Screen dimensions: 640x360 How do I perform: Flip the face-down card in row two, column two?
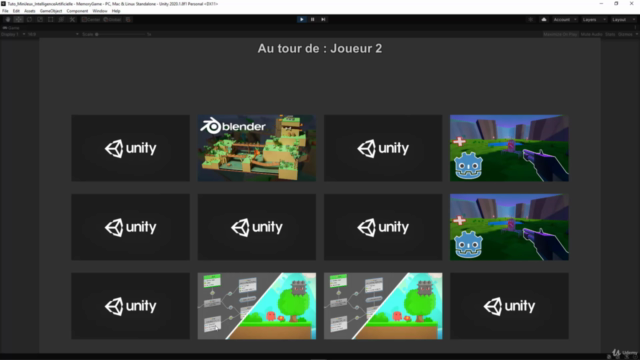click(257, 227)
